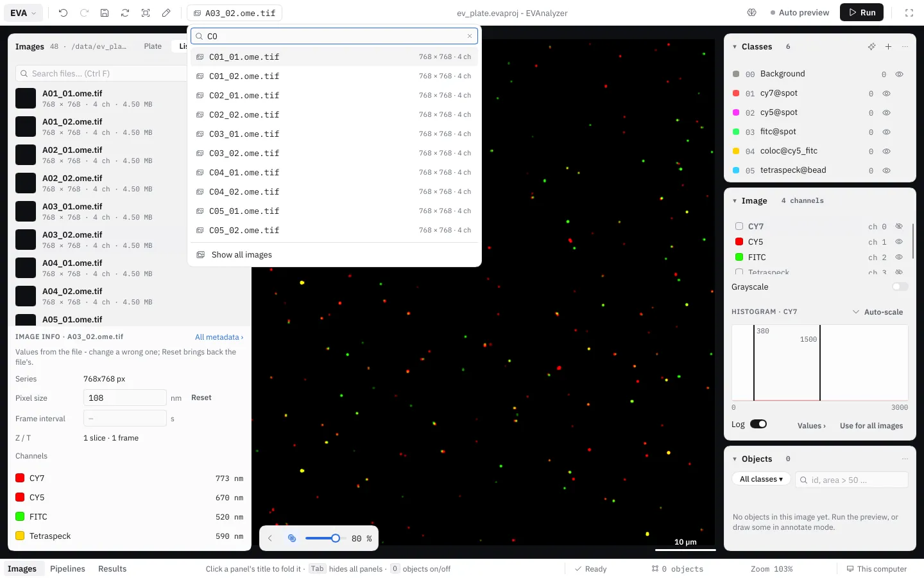
Task: Turn on the Grayscale switch
Action: coord(900,287)
